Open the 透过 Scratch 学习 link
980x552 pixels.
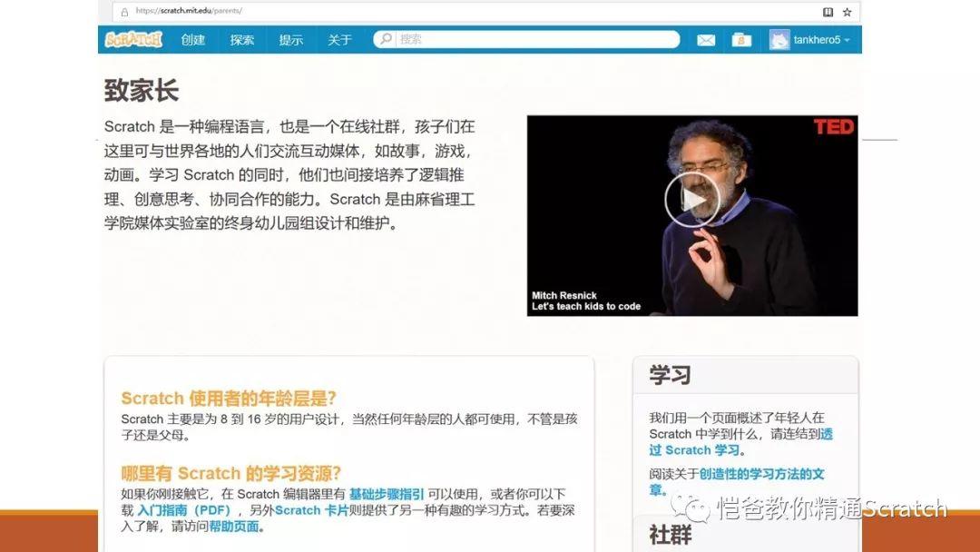point(740,442)
